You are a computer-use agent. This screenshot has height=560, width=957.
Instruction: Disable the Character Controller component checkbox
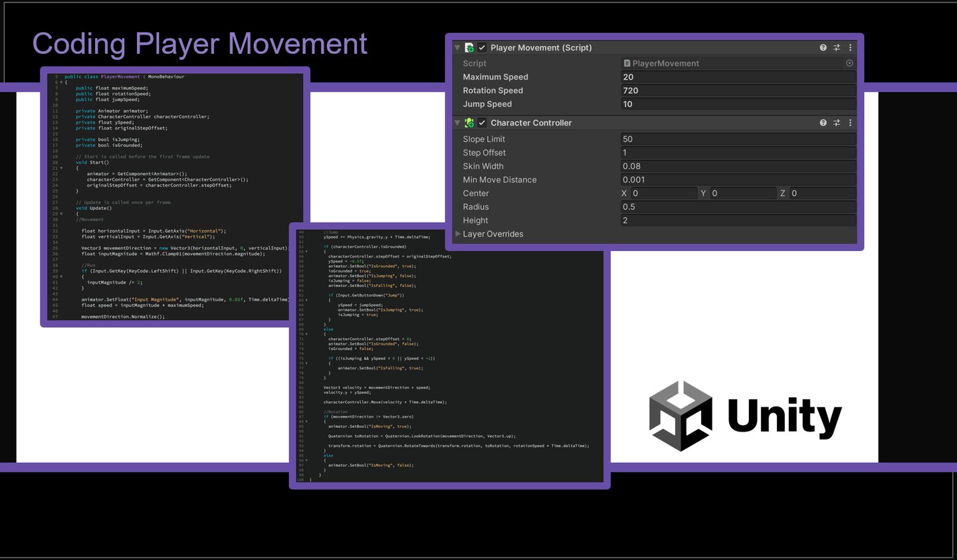482,123
